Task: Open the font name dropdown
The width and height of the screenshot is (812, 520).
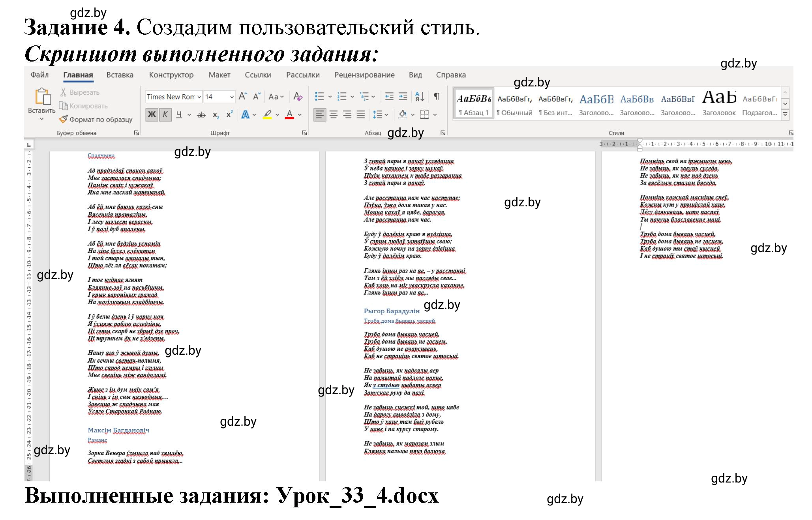Action: (x=199, y=97)
